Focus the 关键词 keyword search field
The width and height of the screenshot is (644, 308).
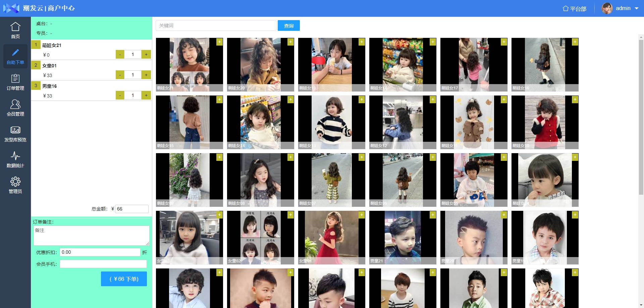(216, 25)
